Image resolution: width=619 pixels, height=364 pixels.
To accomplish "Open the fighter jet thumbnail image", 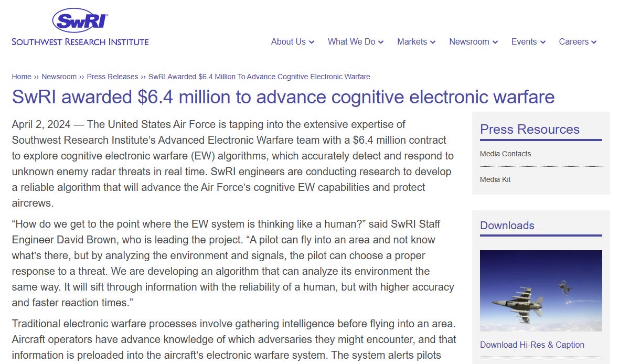I will pyautogui.click(x=541, y=291).
